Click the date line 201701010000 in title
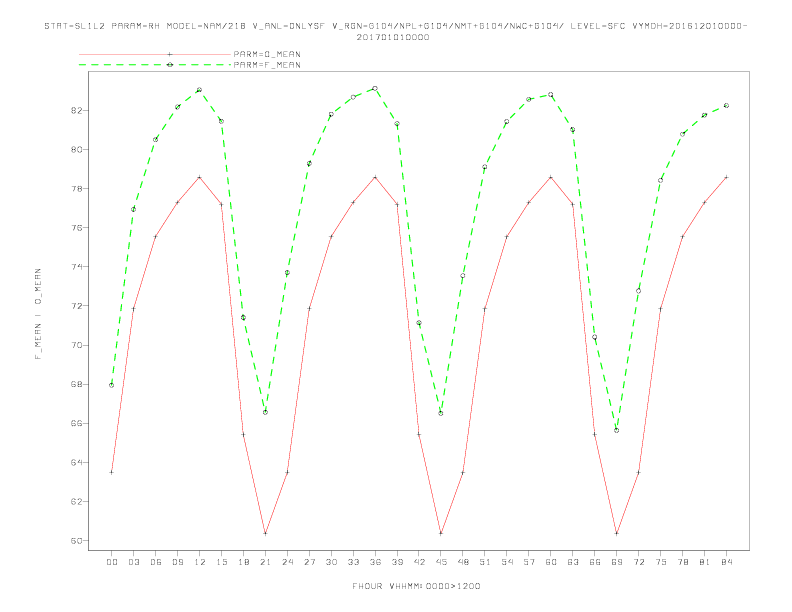This screenshot has width=792, height=612. (x=393, y=37)
